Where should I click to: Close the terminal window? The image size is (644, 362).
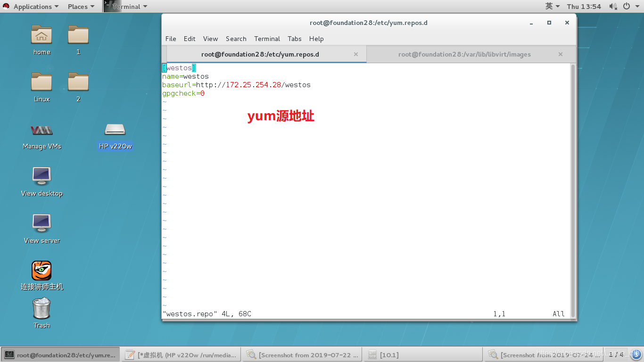[567, 23]
